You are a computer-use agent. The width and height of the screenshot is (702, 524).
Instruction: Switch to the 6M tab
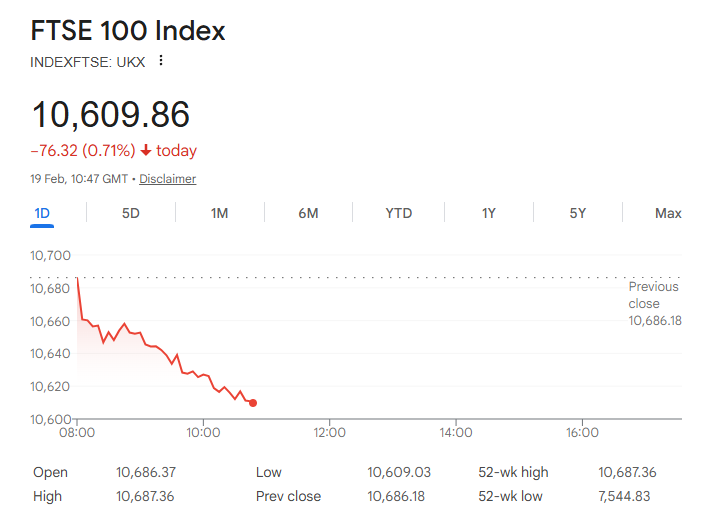pyautogui.click(x=308, y=213)
